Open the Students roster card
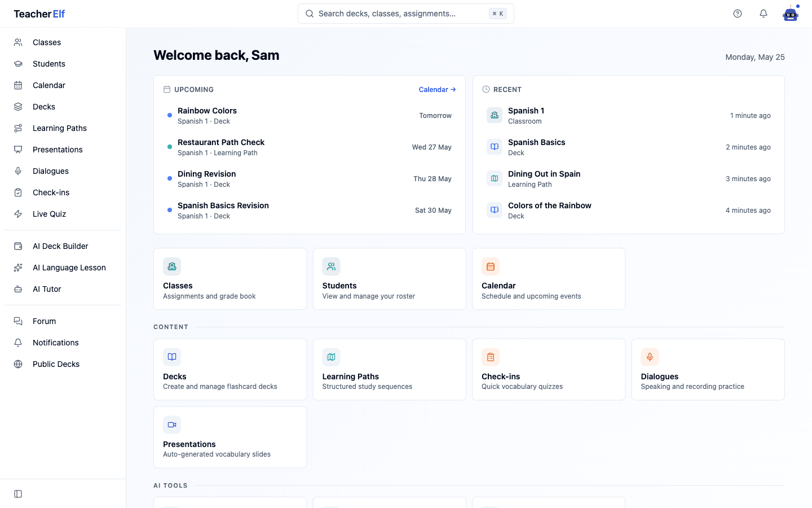The width and height of the screenshot is (812, 508). click(389, 279)
